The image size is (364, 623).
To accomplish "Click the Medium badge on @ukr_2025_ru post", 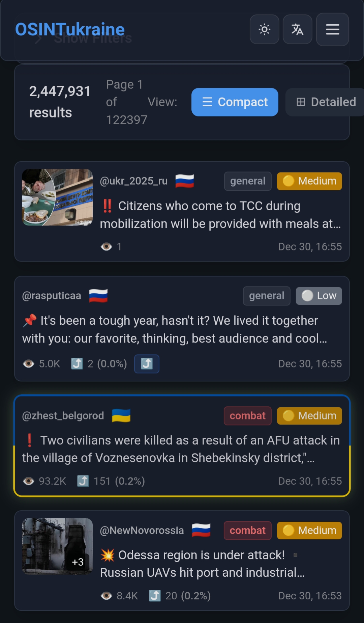I will pyautogui.click(x=309, y=181).
